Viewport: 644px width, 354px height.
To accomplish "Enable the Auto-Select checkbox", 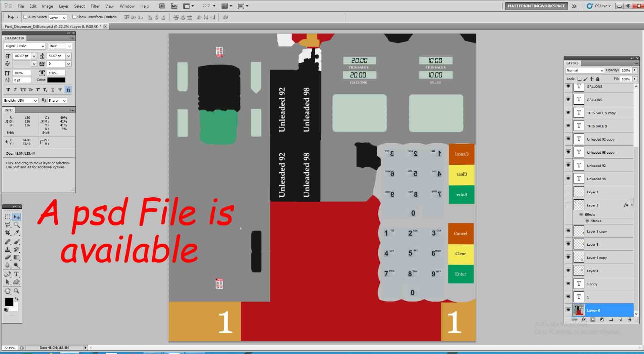I will (25, 17).
